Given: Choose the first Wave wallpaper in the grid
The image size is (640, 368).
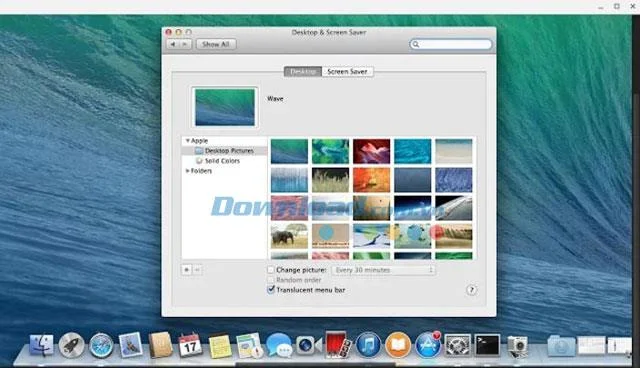Looking at the screenshot, I should tap(289, 151).
